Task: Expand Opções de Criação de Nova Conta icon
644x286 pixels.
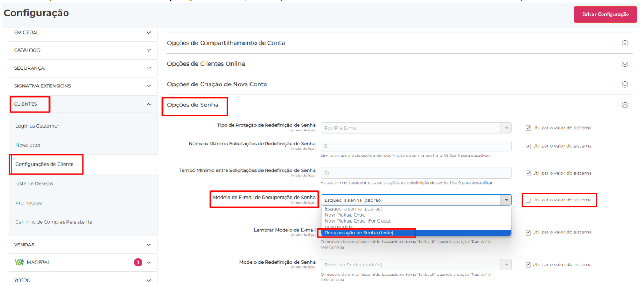Action: point(625,84)
